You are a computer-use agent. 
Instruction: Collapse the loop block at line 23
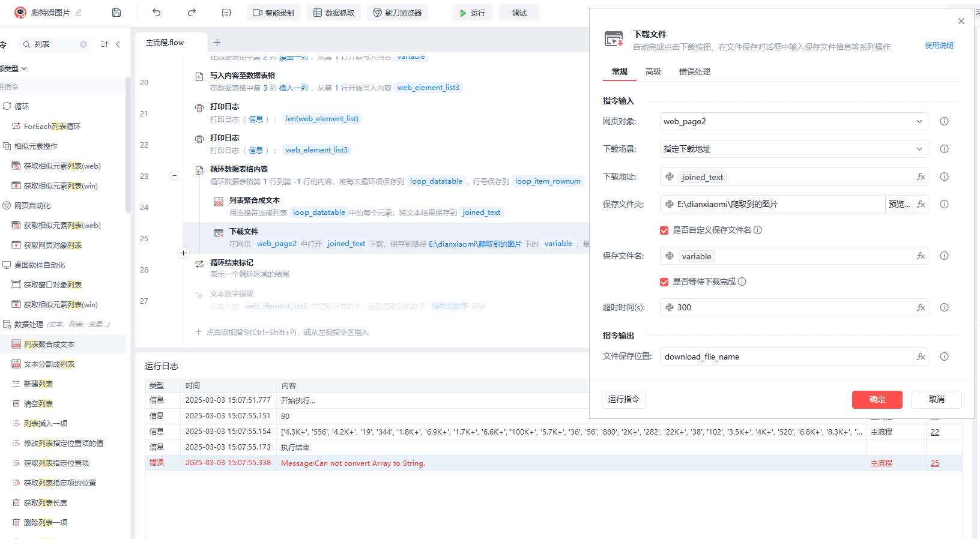point(174,176)
